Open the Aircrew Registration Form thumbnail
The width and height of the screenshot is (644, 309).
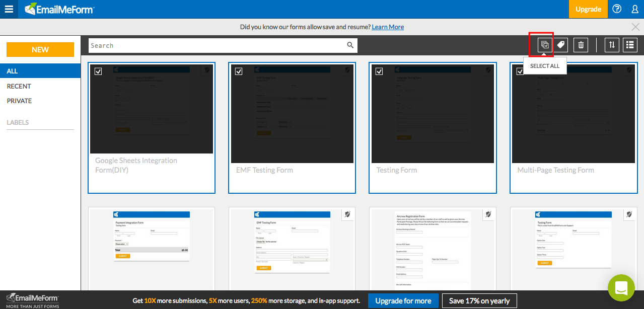coord(433,250)
